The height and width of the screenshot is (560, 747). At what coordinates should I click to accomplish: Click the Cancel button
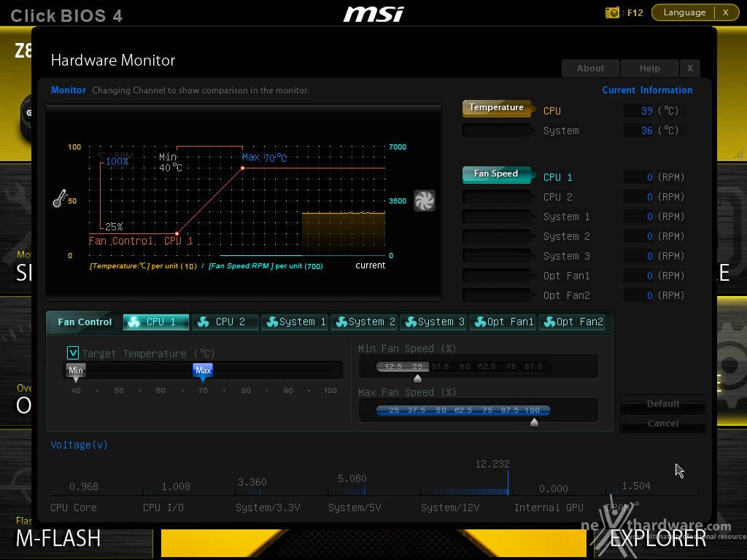(x=662, y=424)
